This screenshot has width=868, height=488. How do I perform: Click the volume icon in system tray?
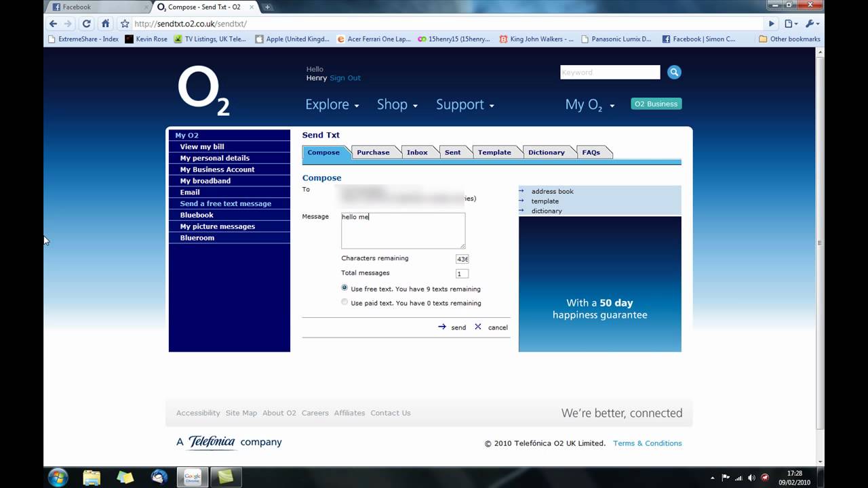pos(751,477)
